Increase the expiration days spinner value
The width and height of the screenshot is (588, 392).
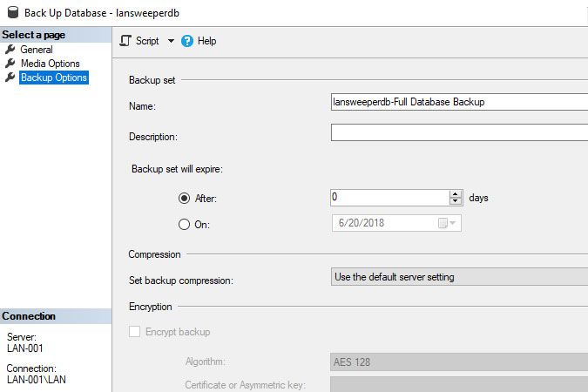pos(455,193)
